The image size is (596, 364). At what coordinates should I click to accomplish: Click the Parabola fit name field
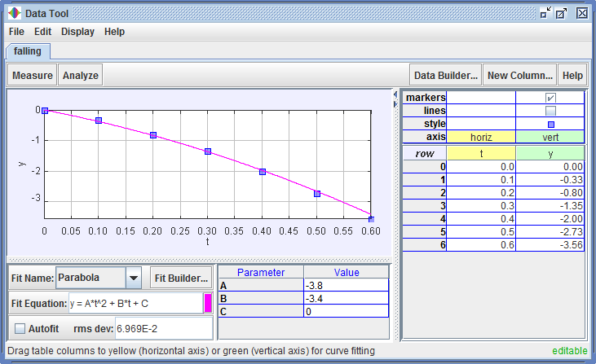[x=91, y=278]
